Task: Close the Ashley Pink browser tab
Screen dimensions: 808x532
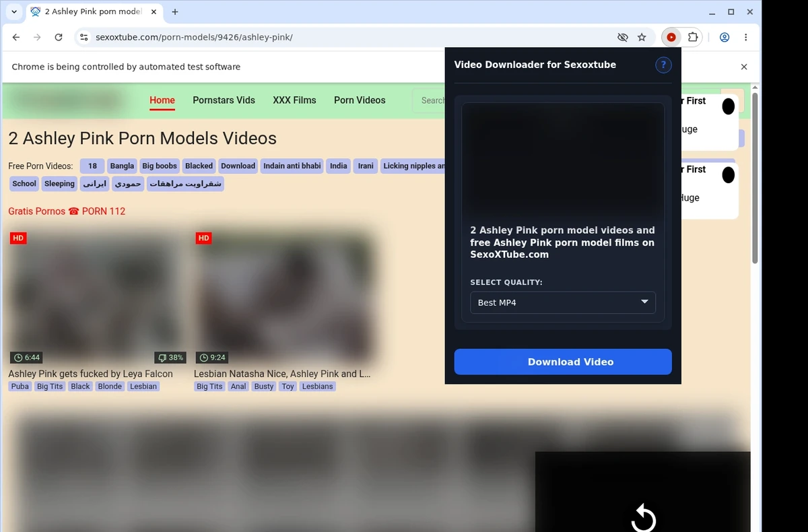Action: point(154,11)
